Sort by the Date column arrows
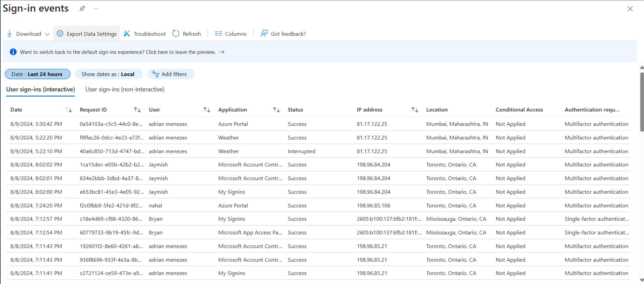The image size is (644, 284). point(68,110)
